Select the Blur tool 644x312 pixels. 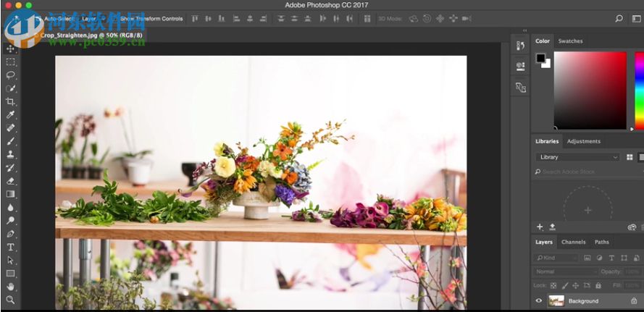[x=10, y=207]
